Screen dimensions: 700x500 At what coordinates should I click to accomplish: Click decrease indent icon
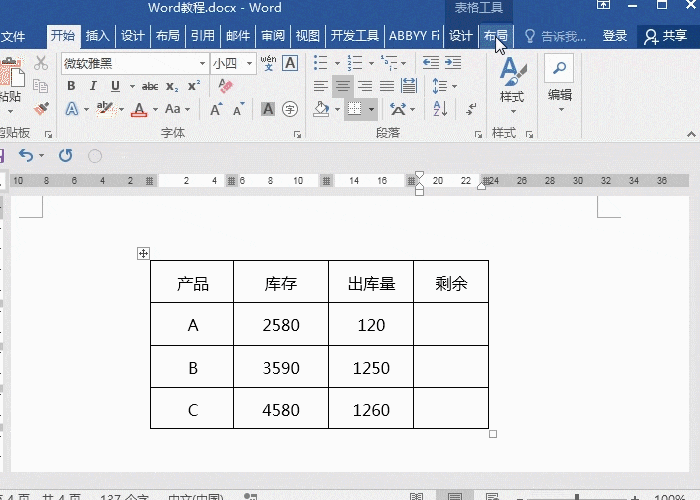431,63
